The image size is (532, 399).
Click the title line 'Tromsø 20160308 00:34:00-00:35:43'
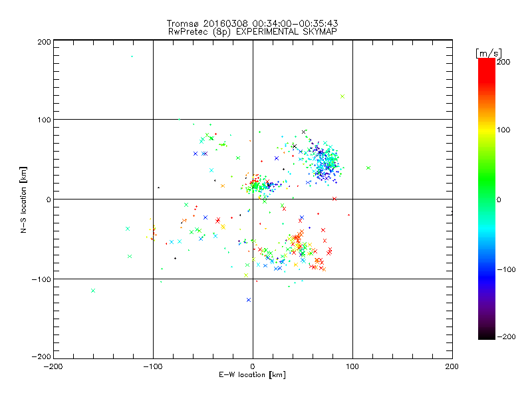tap(252, 23)
